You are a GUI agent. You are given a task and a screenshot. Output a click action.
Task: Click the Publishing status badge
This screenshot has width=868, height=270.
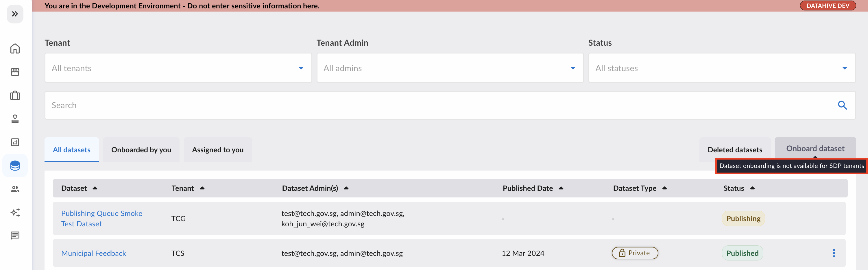tap(743, 219)
